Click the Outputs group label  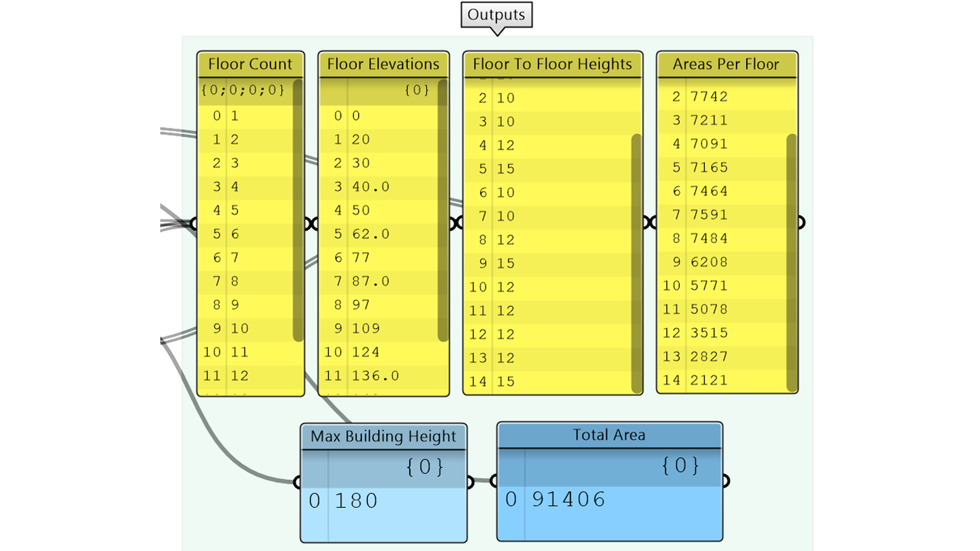click(496, 15)
